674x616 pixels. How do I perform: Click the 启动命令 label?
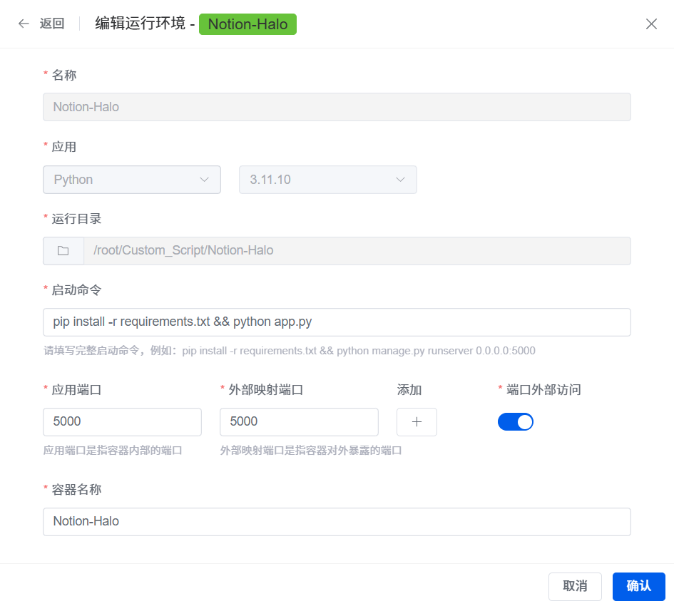[76, 290]
